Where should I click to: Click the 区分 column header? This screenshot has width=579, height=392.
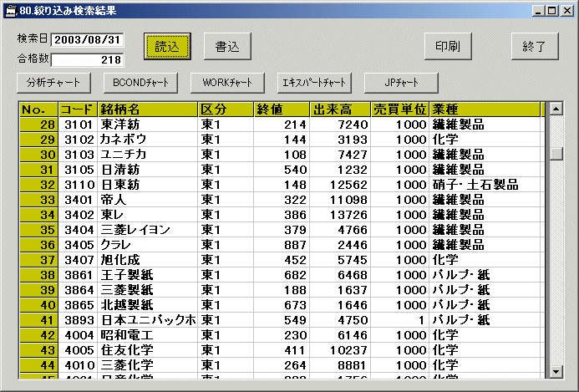click(x=226, y=109)
